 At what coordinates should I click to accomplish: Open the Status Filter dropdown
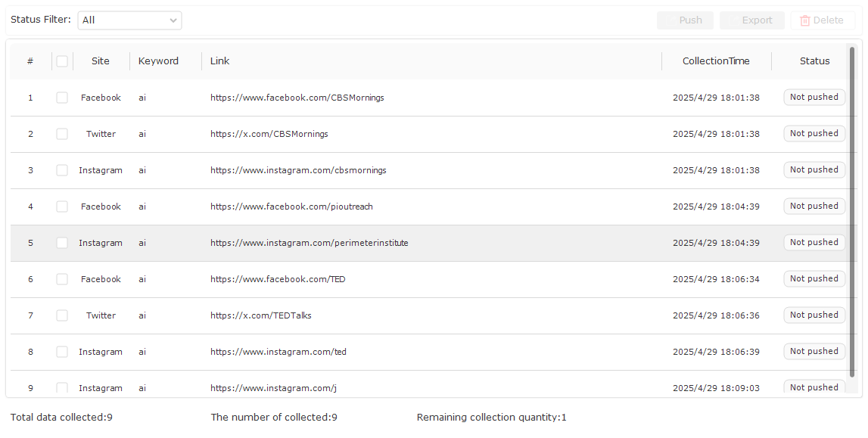point(129,20)
